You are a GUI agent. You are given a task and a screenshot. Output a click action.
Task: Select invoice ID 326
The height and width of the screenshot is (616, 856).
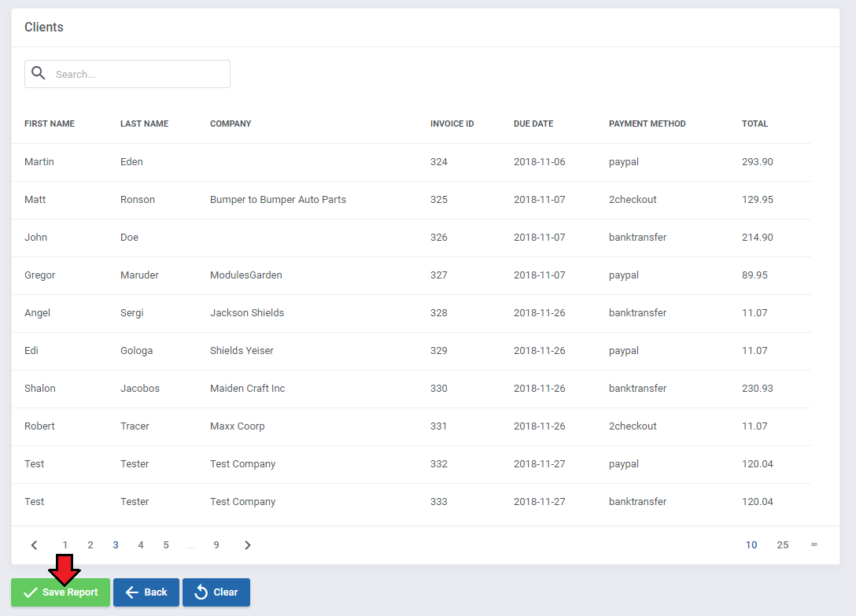tap(439, 238)
